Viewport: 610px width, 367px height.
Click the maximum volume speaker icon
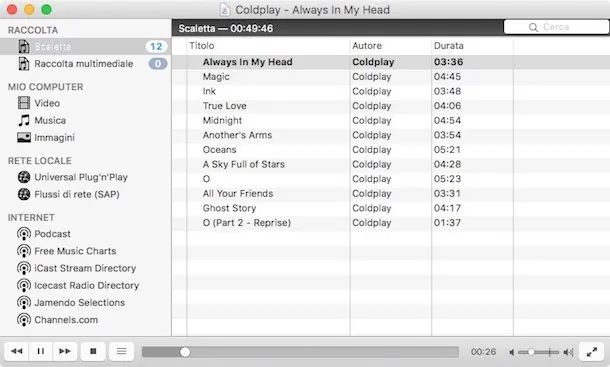point(568,352)
